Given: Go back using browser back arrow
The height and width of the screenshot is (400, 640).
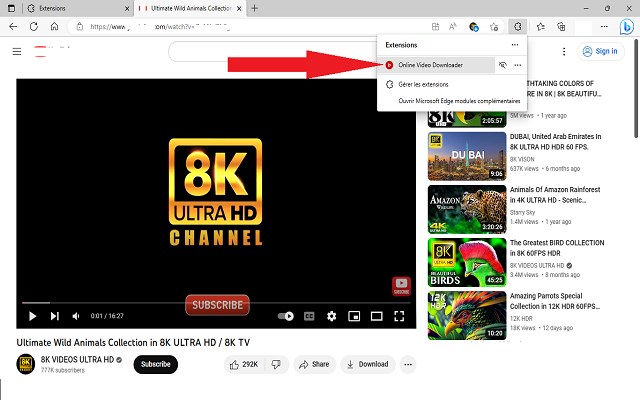Looking at the screenshot, I should pos(13,27).
